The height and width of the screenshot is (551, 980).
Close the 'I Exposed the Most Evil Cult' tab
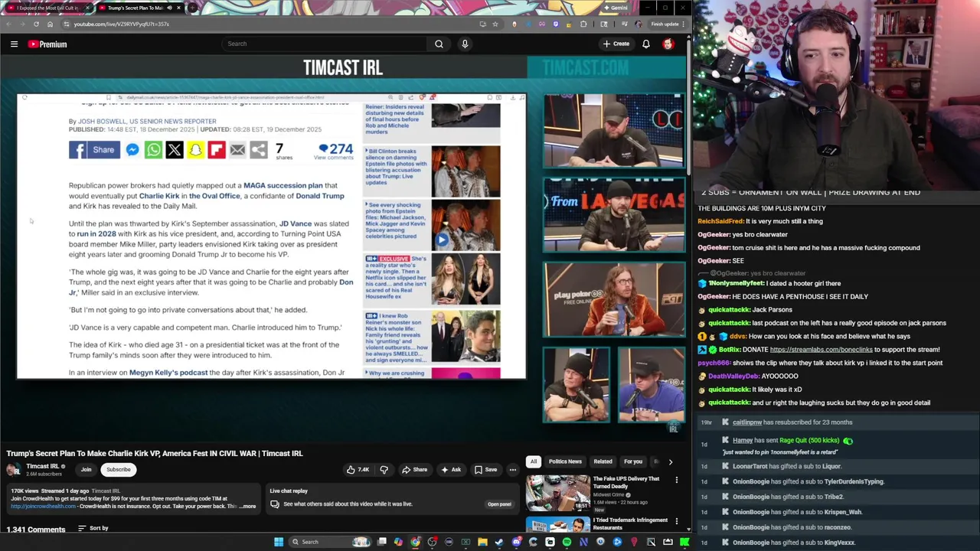88,8
